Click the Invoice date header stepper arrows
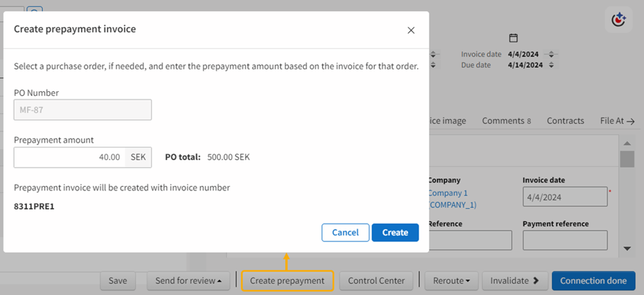 click(x=552, y=55)
